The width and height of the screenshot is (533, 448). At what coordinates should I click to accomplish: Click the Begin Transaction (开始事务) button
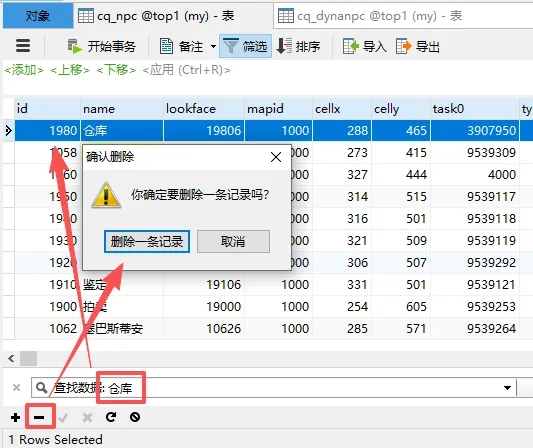coord(102,46)
